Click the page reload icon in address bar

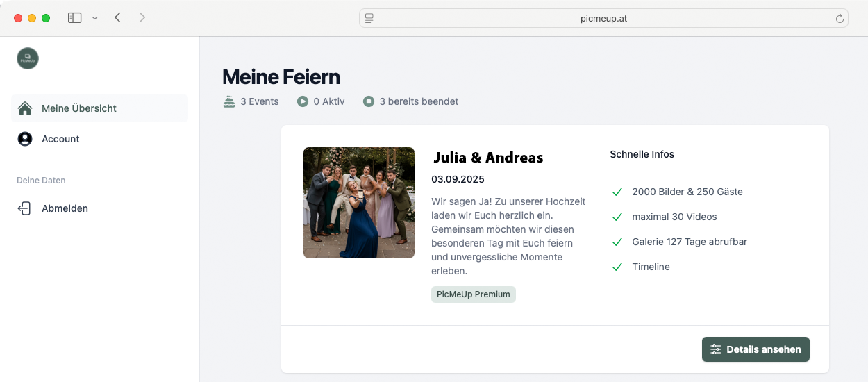(840, 18)
